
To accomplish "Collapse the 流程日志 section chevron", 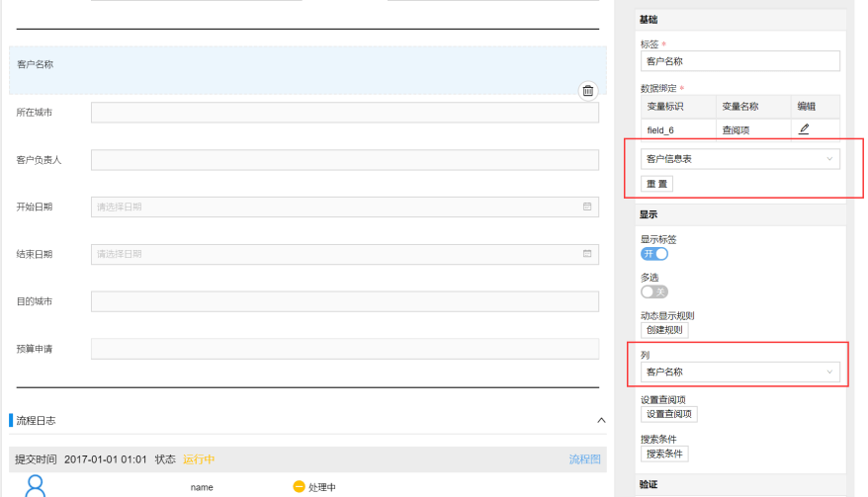I will click(x=601, y=420).
